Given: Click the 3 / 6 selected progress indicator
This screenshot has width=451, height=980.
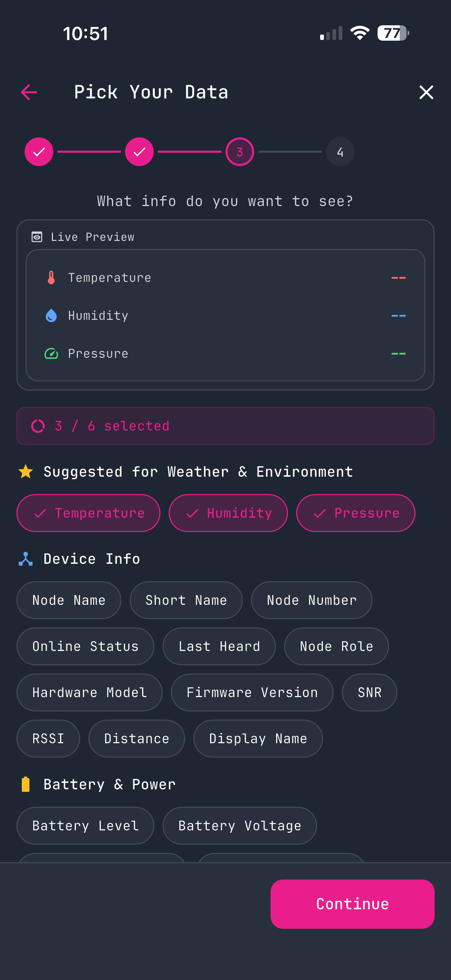Looking at the screenshot, I should [225, 426].
